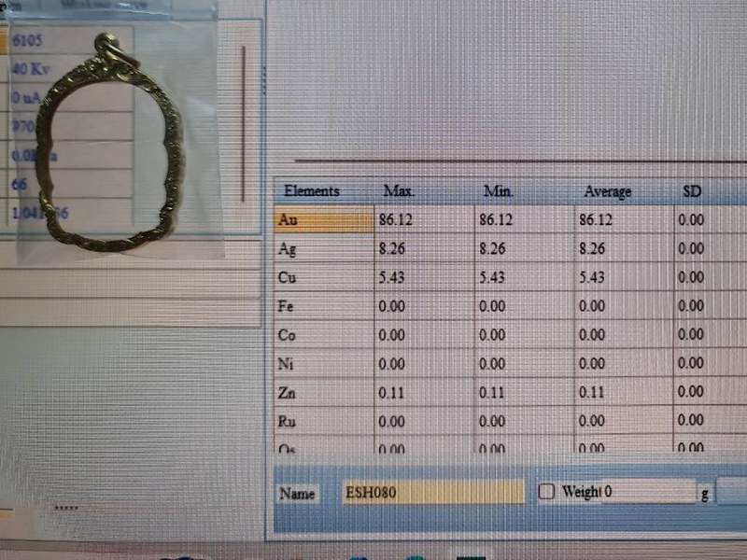Click the Max. column header

point(399,191)
